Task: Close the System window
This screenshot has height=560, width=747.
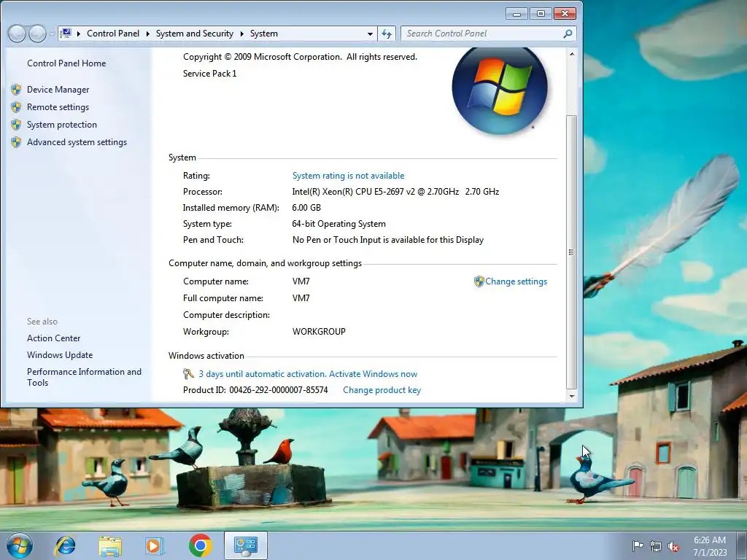Action: (x=565, y=13)
